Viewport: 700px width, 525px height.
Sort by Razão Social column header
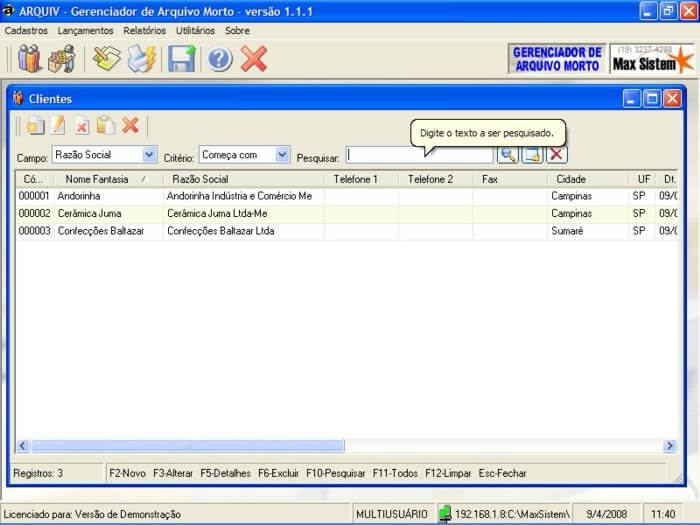[x=243, y=179]
